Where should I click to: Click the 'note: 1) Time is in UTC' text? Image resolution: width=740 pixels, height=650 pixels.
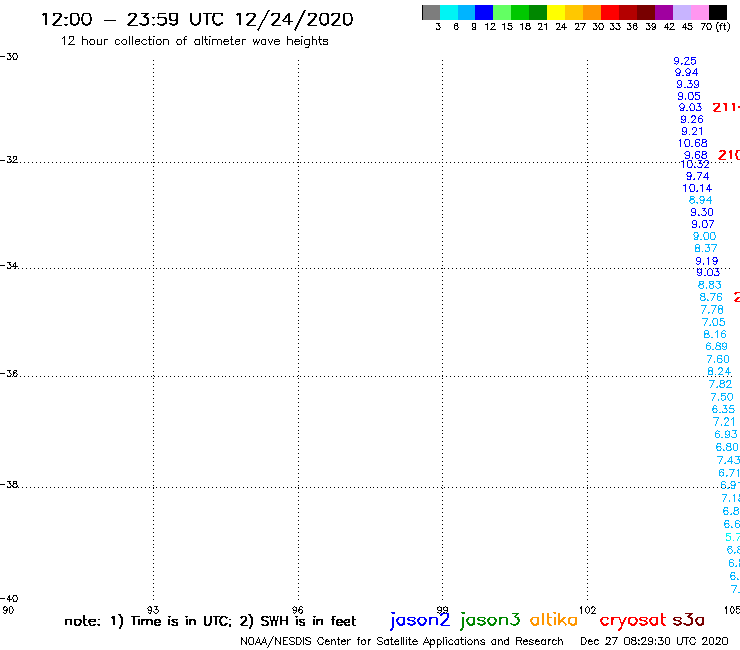pos(148,621)
